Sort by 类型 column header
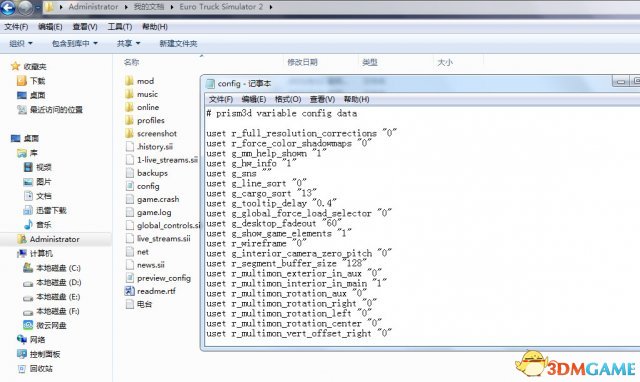Image resolution: width=640 pixels, height=382 pixels. 369,62
